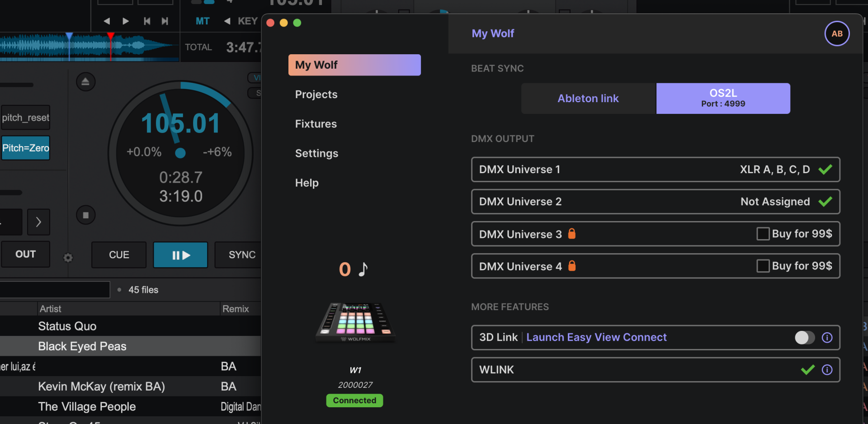The height and width of the screenshot is (424, 868).
Task: Open the DMX Universe 2 Not Assigned row
Action: [x=656, y=202]
